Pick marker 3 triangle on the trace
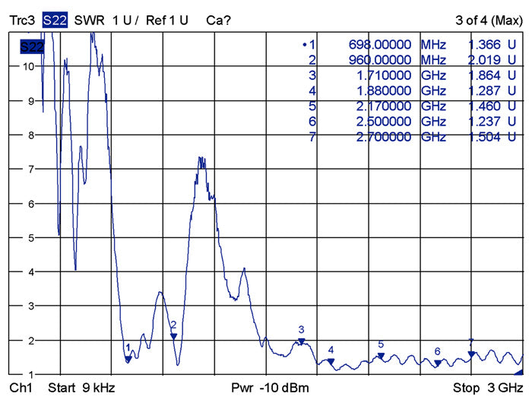 pyautogui.click(x=301, y=341)
